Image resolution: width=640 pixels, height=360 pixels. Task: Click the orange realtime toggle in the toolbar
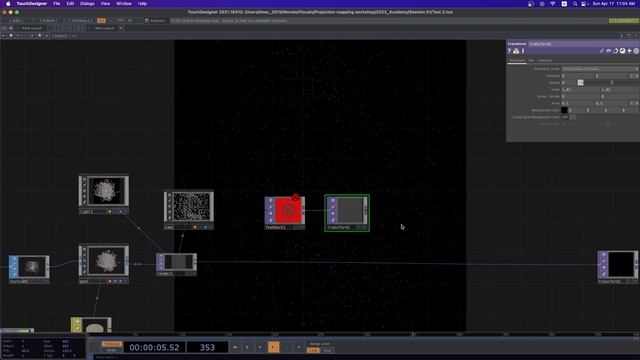101,20
